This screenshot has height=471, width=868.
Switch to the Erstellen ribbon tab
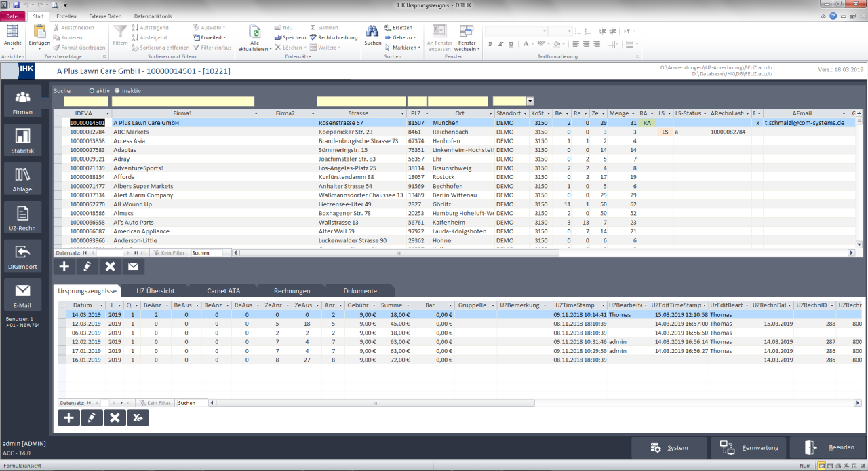point(66,16)
